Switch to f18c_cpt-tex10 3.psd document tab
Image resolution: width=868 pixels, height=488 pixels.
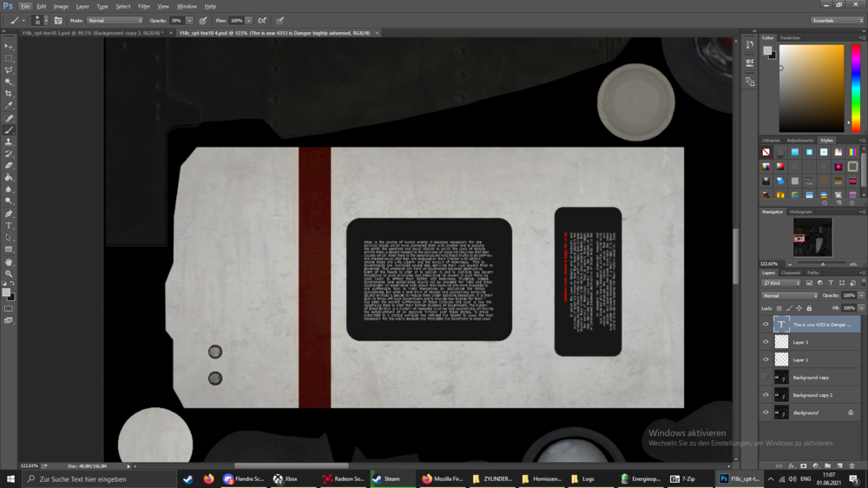click(x=91, y=33)
